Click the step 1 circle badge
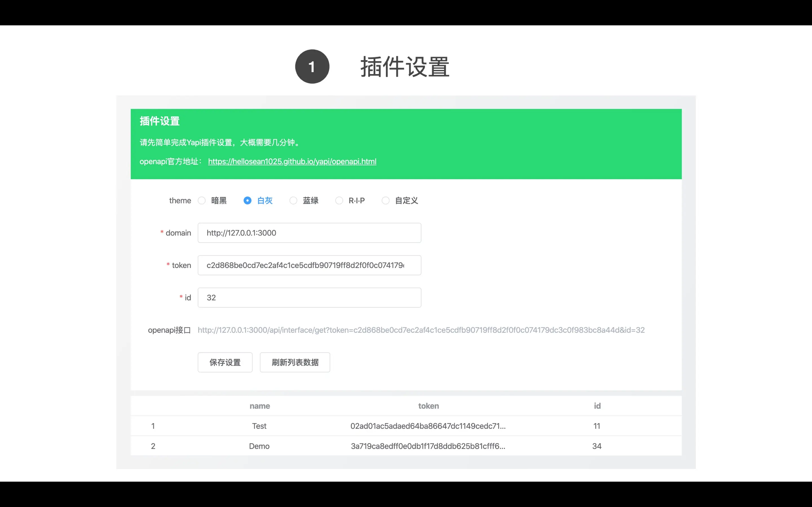This screenshot has height=507, width=812. point(312,66)
